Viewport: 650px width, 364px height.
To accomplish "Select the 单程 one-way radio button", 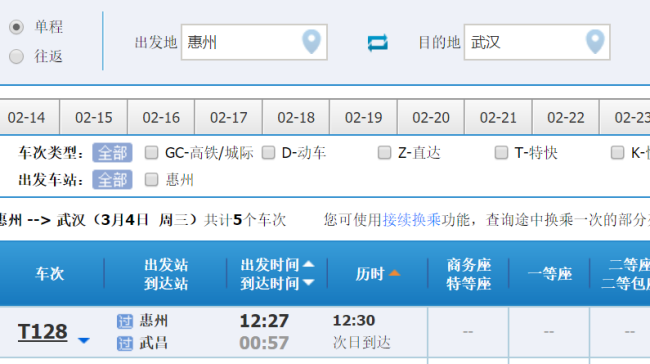I will (16, 27).
